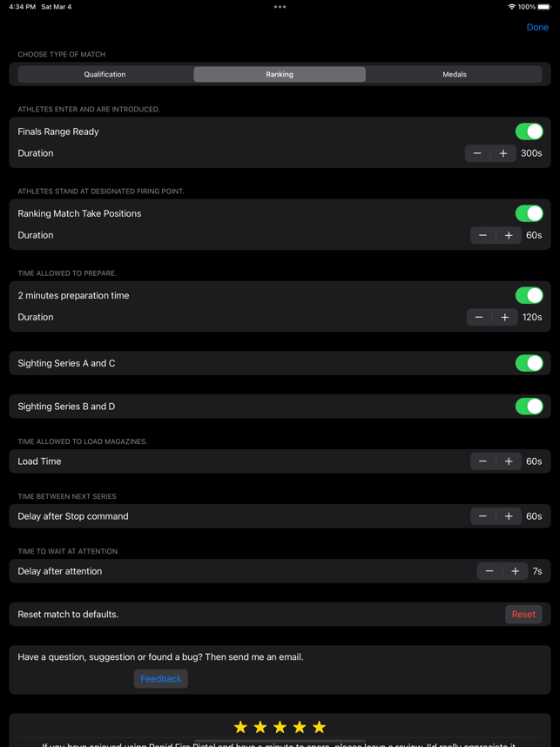Increase Delay after attention value
The image size is (560, 747).
(516, 571)
